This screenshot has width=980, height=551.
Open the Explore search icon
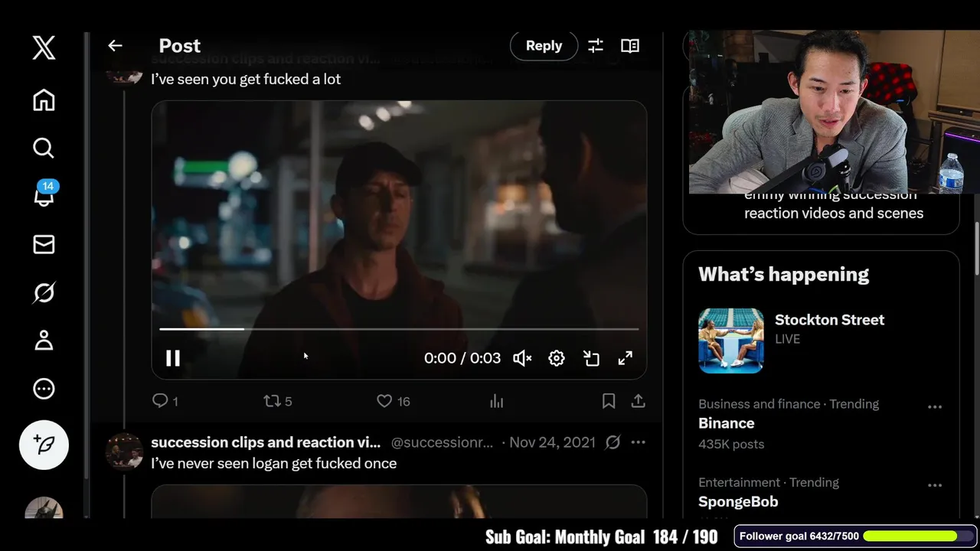pos(44,148)
